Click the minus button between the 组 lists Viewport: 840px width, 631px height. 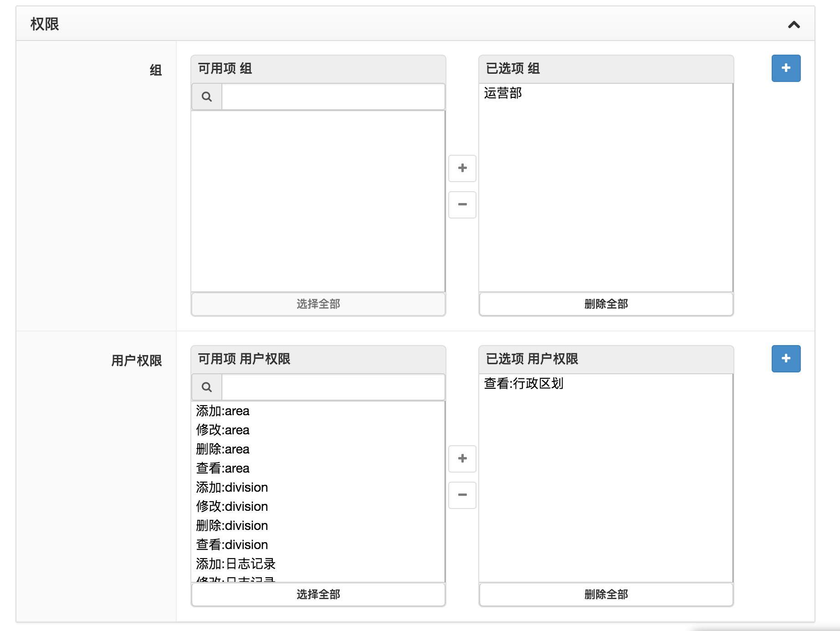coord(462,205)
